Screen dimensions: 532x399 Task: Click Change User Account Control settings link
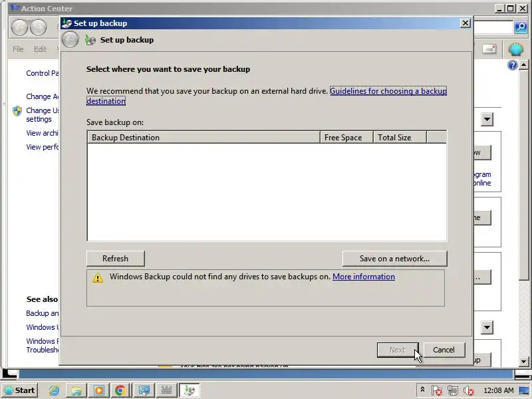[42, 114]
